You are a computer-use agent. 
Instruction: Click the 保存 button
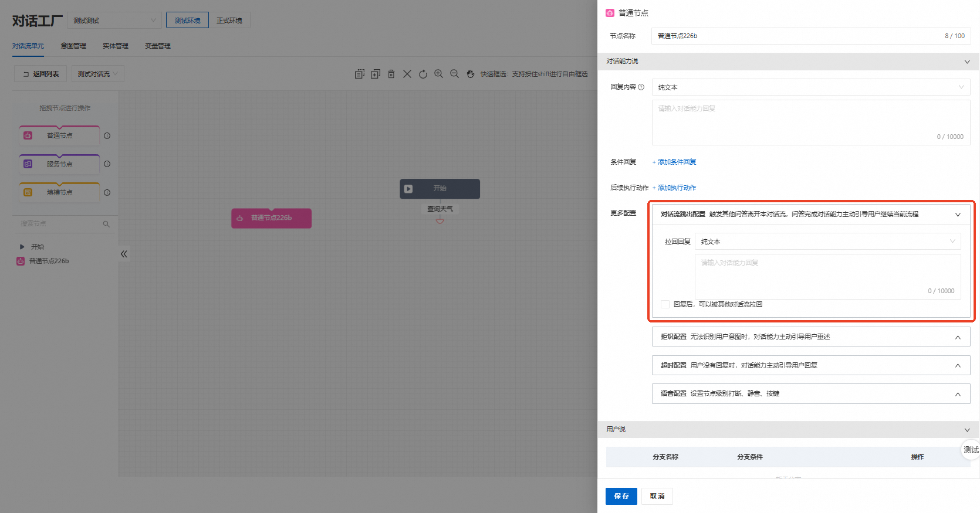click(621, 496)
